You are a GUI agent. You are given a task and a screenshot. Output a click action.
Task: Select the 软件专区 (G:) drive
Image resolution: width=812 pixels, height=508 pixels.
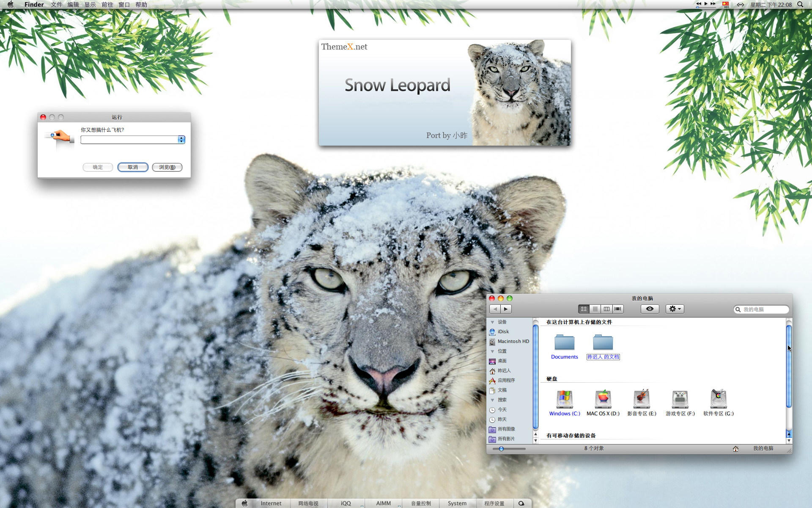coord(719,403)
